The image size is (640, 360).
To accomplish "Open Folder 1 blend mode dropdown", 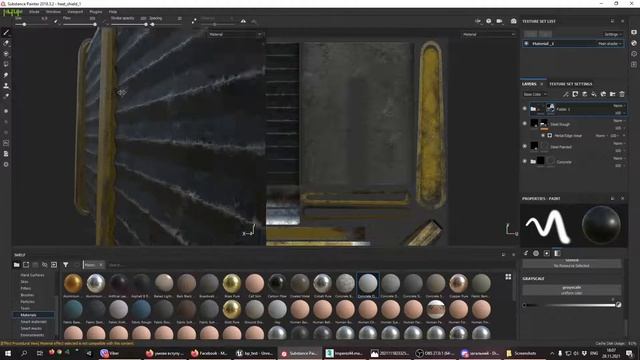I will click(619, 106).
